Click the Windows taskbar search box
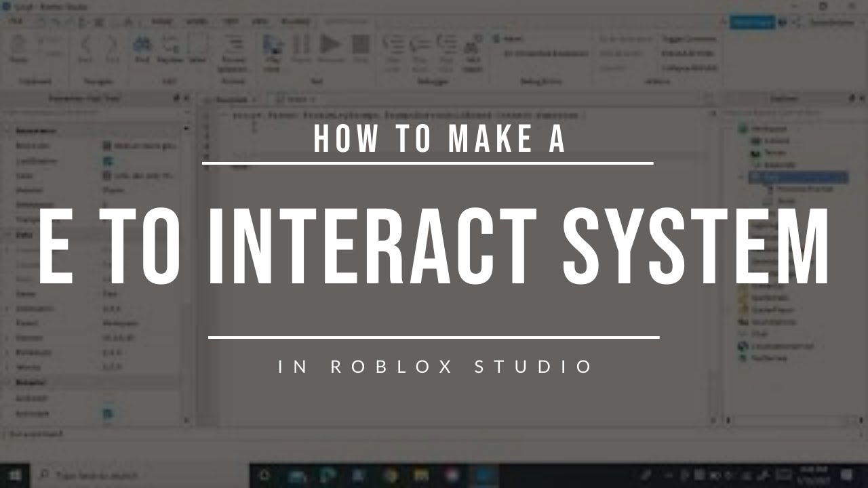Screen dimensions: 868x488 (140, 474)
